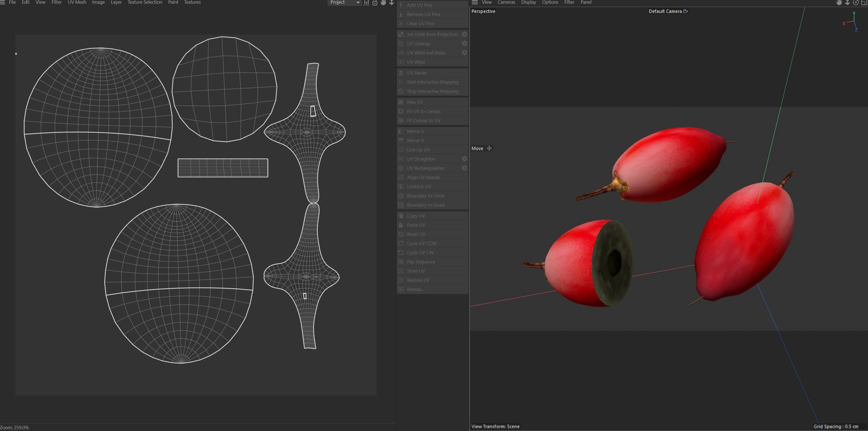
Task: Toggle the viewport maximize layout icon
Action: [x=864, y=3]
